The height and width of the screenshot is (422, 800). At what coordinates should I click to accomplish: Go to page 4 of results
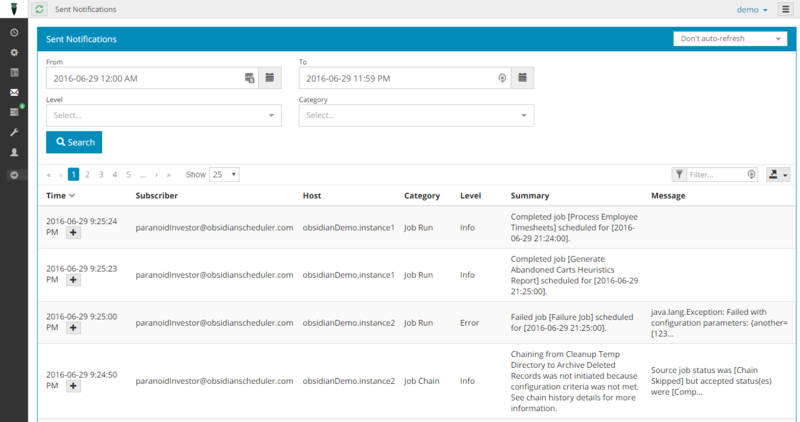115,175
